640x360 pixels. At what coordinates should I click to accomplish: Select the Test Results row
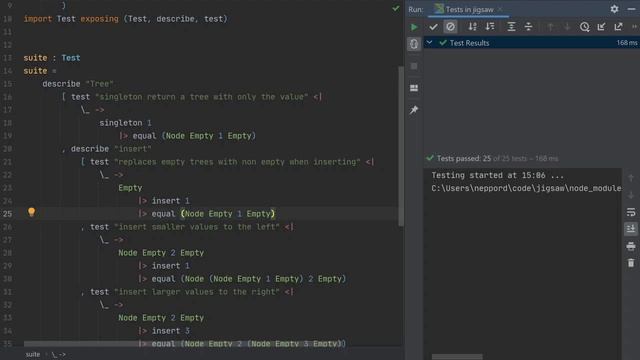(x=531, y=43)
